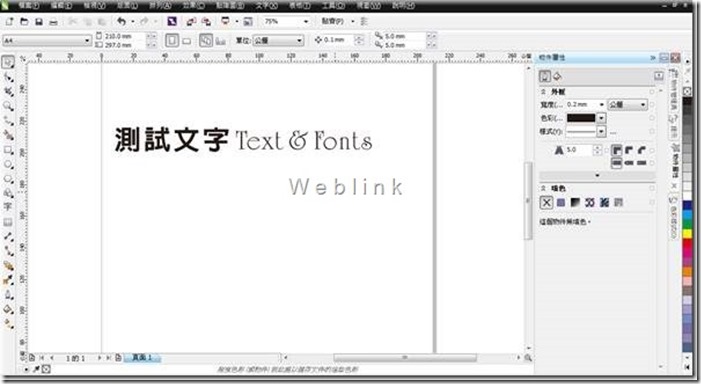Click the Import icon
701x384 pixels.
point(191,21)
